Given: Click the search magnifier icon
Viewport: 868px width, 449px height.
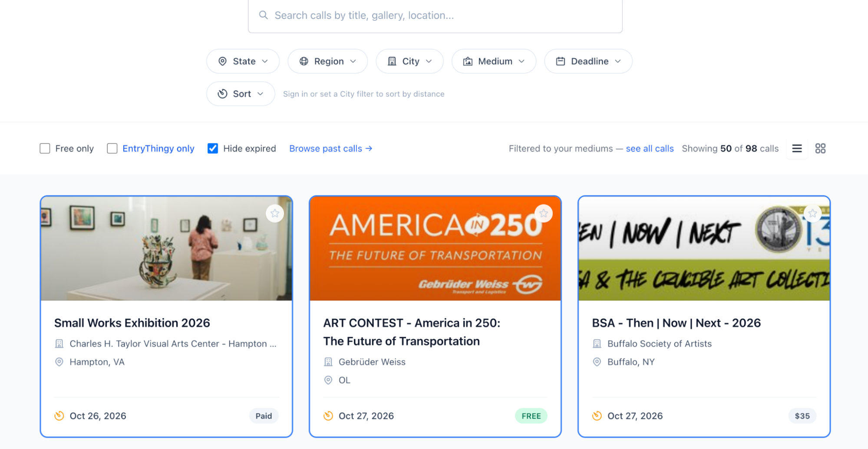Looking at the screenshot, I should [263, 15].
